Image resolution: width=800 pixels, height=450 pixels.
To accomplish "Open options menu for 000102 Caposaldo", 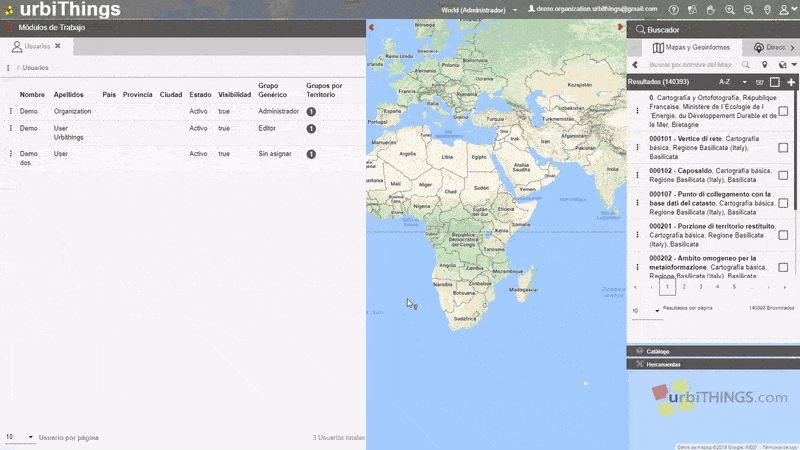I will click(637, 175).
